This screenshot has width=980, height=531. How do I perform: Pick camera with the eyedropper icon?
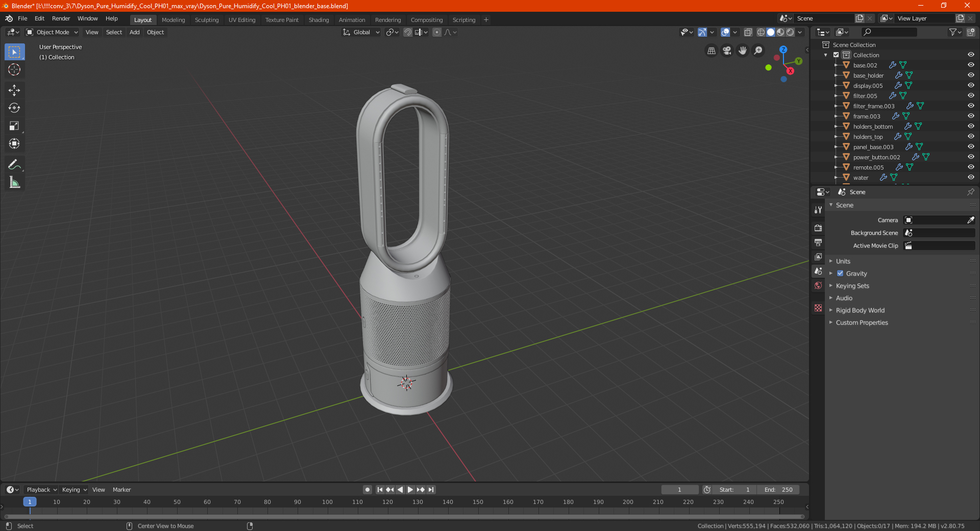click(x=970, y=220)
